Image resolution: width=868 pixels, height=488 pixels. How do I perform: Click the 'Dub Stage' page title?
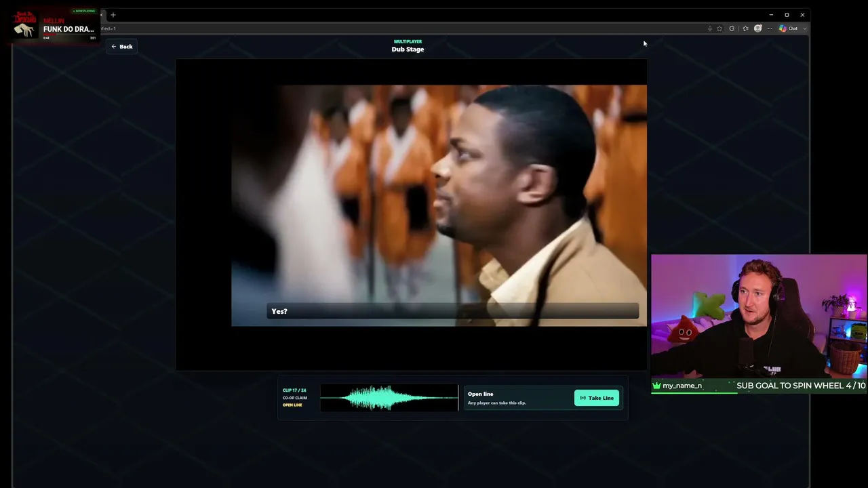point(408,49)
